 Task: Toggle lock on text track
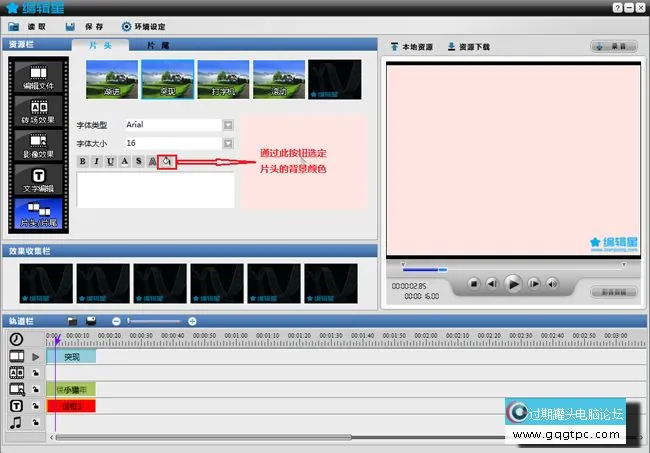tap(36, 406)
